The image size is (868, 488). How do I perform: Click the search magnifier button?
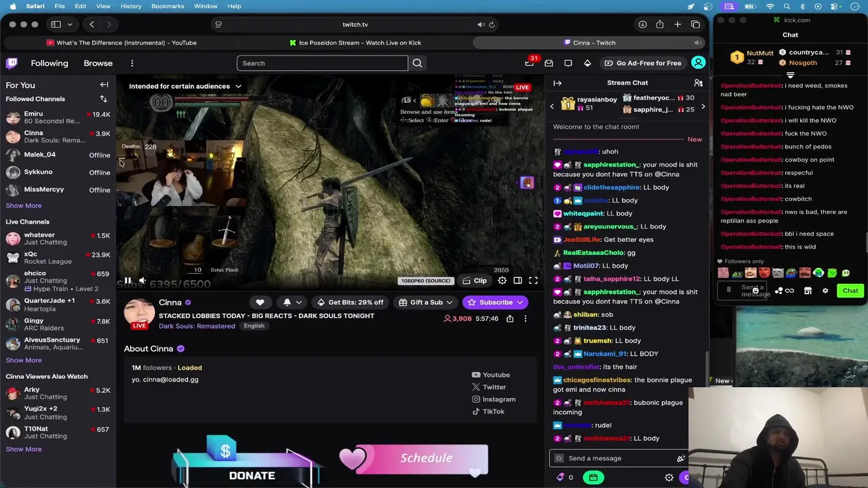pos(417,63)
